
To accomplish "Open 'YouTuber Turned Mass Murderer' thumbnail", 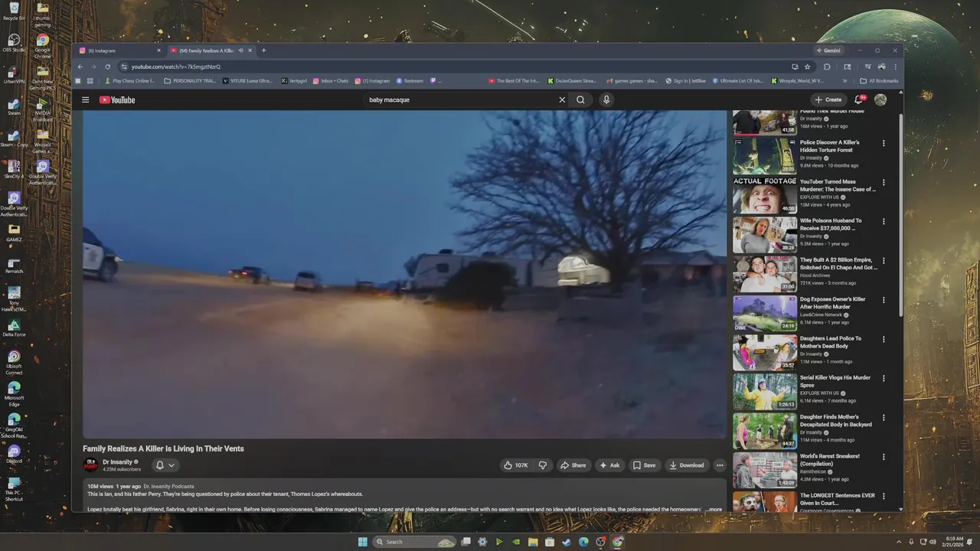I will 765,196.
